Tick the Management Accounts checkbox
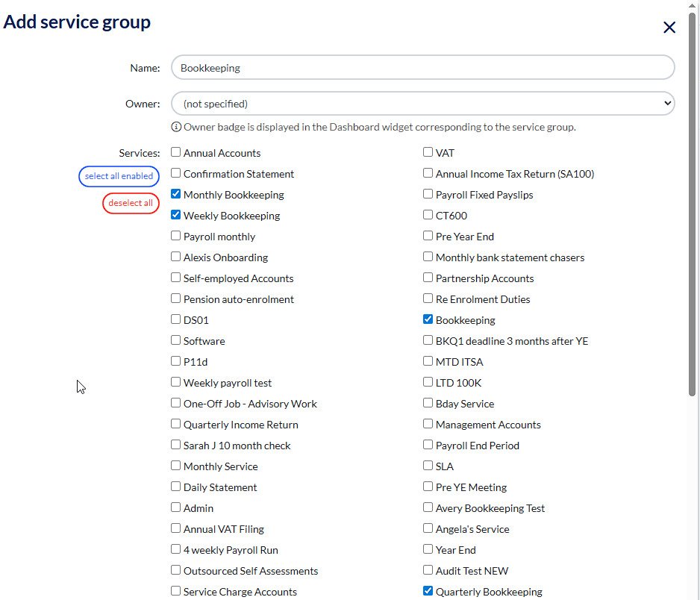This screenshot has width=700, height=600. (x=428, y=424)
